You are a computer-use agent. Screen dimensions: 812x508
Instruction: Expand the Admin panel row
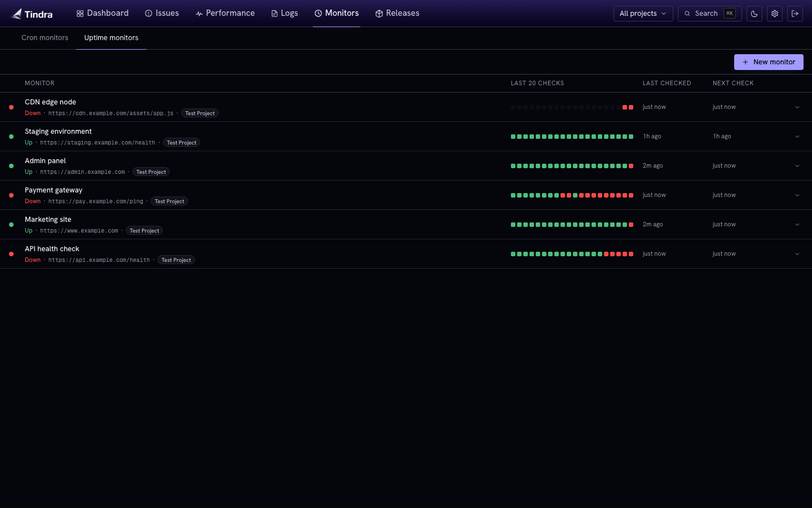(797, 166)
